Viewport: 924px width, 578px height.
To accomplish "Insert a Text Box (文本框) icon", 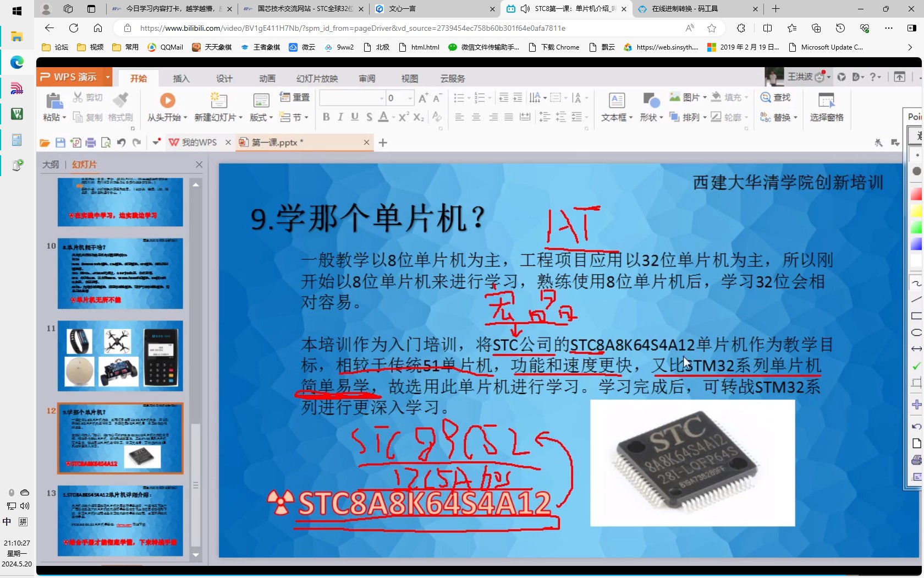I will 617,101.
